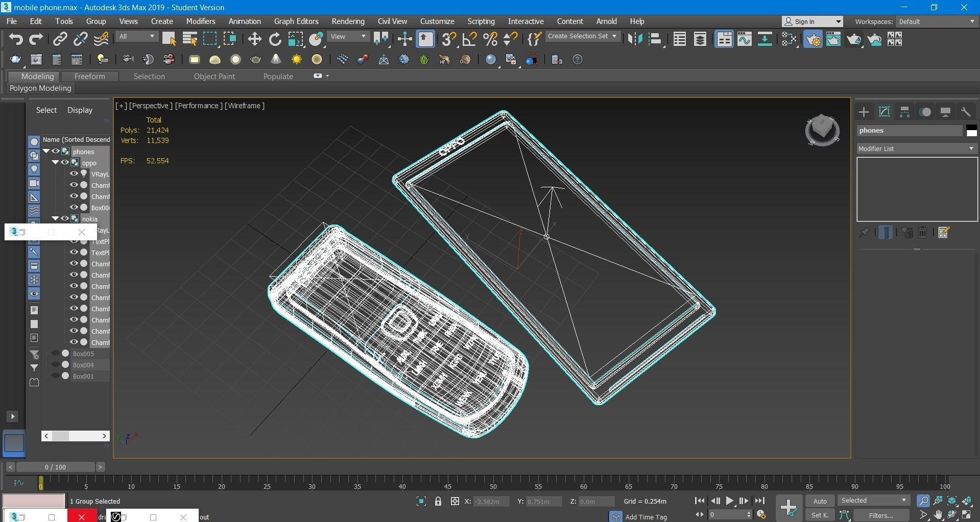
Task: Toggle visibility eye of Box00 row
Action: point(74,207)
